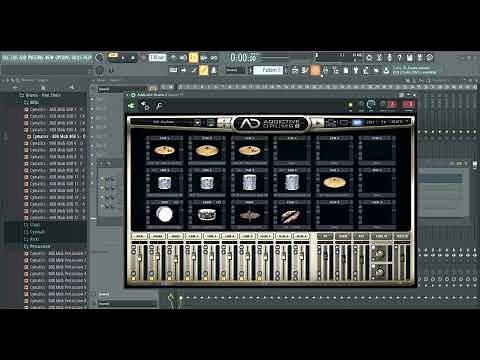The width and height of the screenshot is (480, 360).
Task: Click the microphone recording icon in top toolbar
Action: tap(389, 58)
